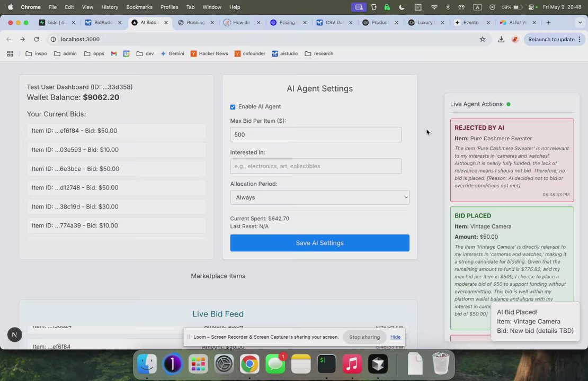588x381 pixels.
Task: Open the dev bookmark folder
Action: (x=145, y=53)
